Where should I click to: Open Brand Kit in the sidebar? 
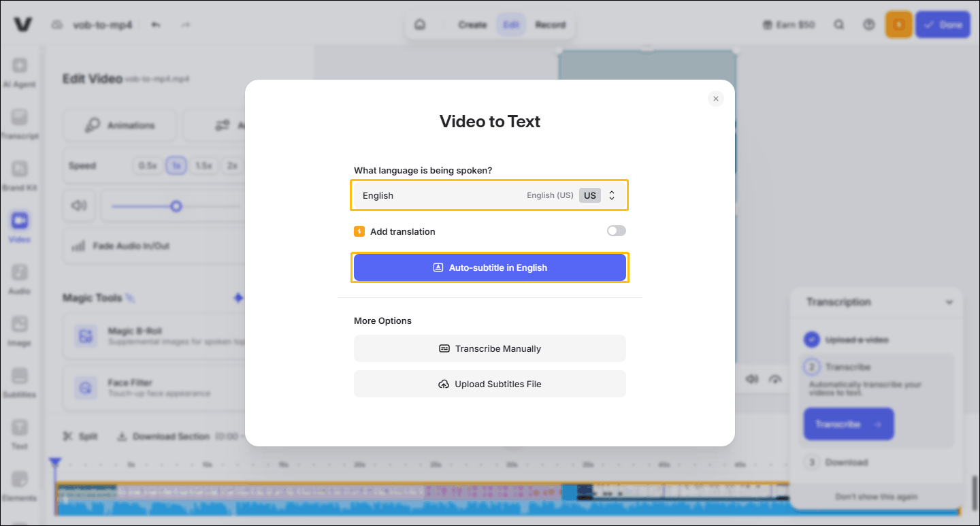click(x=20, y=176)
